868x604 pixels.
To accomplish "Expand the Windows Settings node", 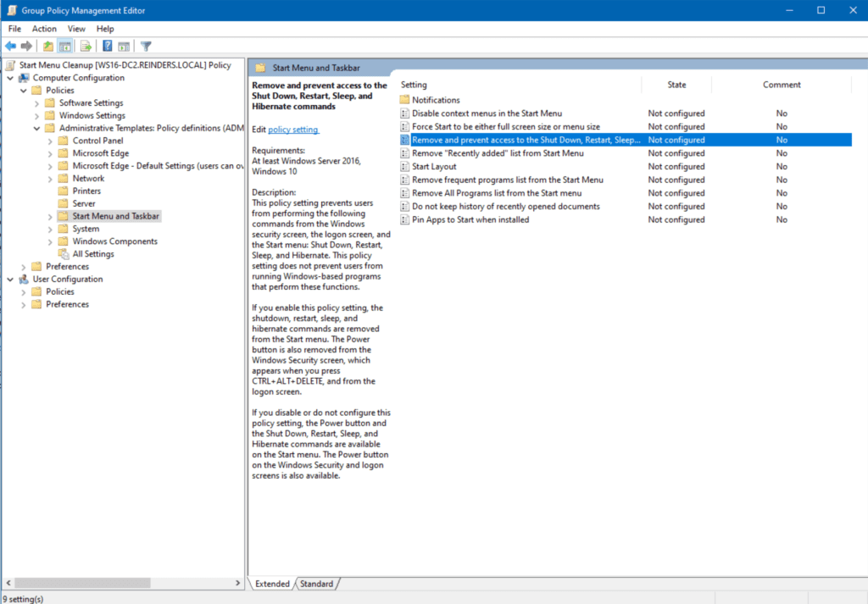I will (x=36, y=115).
